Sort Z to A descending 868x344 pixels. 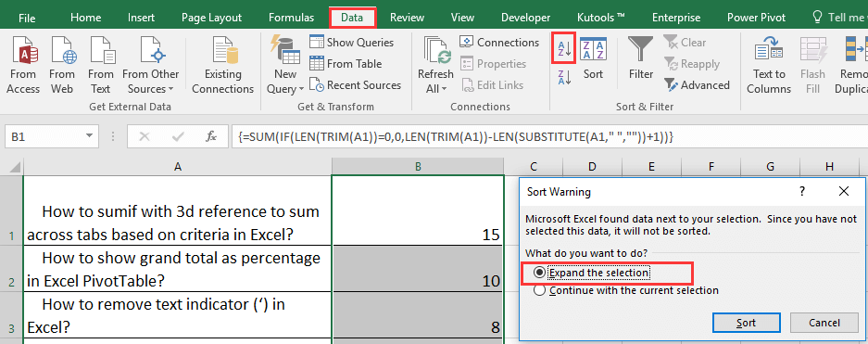[564, 77]
